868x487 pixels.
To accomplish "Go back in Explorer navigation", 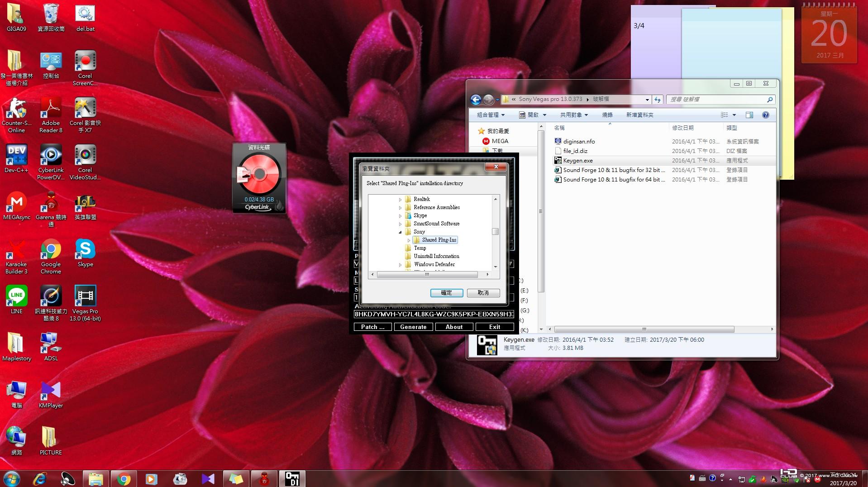I will (x=476, y=100).
